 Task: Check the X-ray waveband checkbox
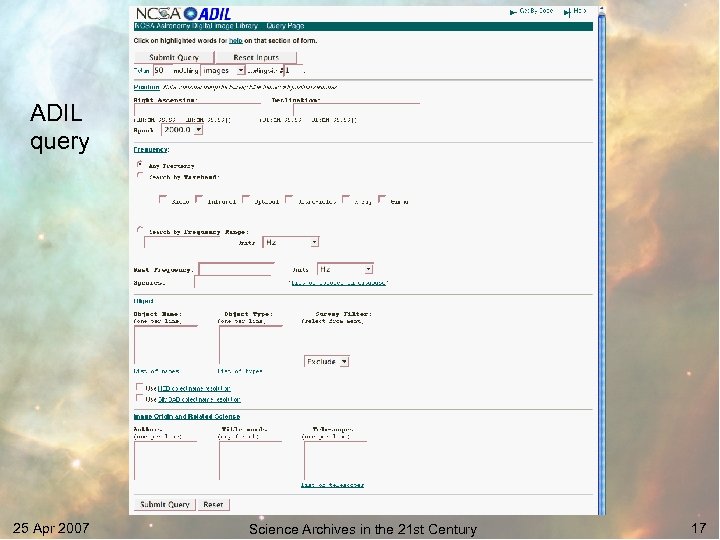(x=346, y=199)
